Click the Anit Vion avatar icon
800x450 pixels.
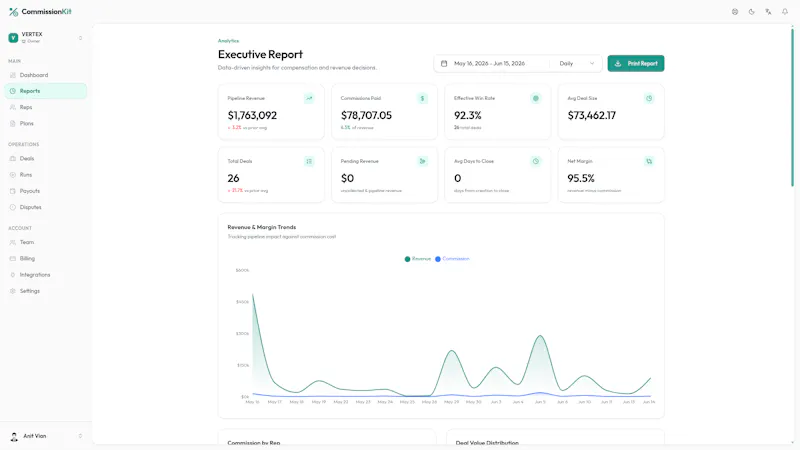pyautogui.click(x=14, y=436)
